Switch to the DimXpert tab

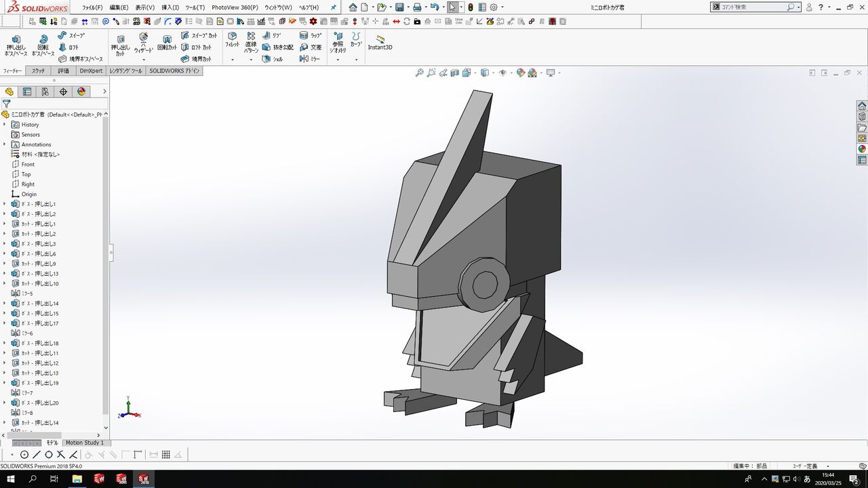click(91, 70)
